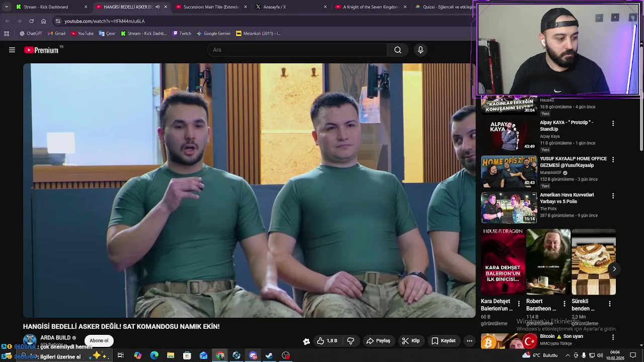Switch to Succession: Main Title tab

[211, 7]
